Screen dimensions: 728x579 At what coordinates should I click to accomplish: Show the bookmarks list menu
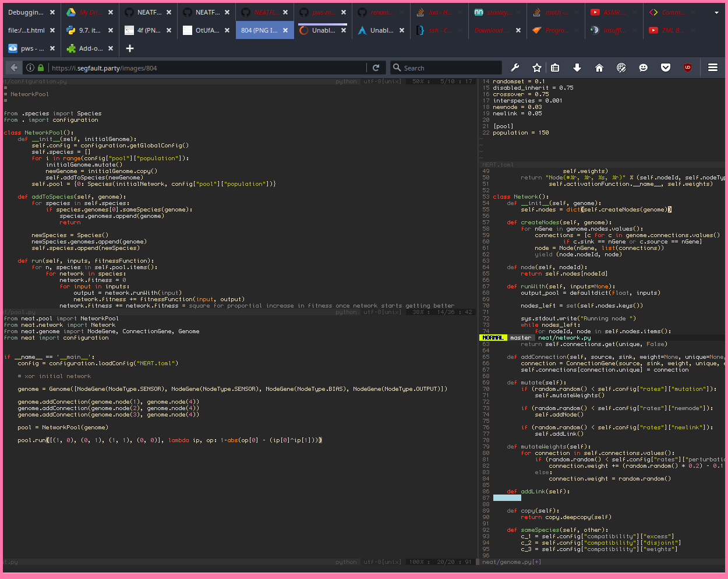pos(555,68)
